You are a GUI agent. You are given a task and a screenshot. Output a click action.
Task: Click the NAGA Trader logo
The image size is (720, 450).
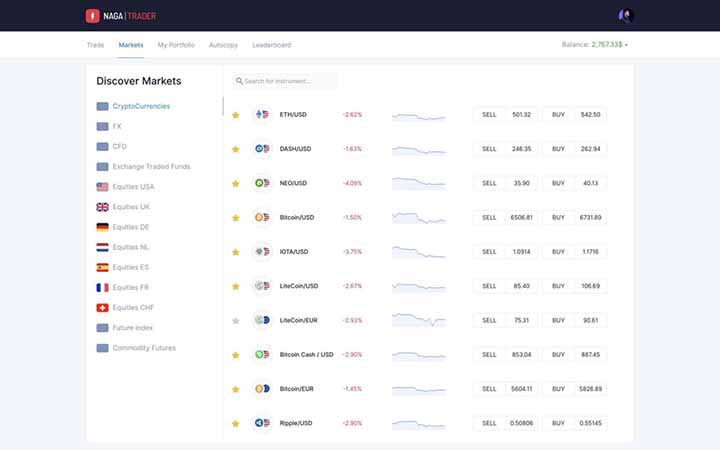(121, 16)
